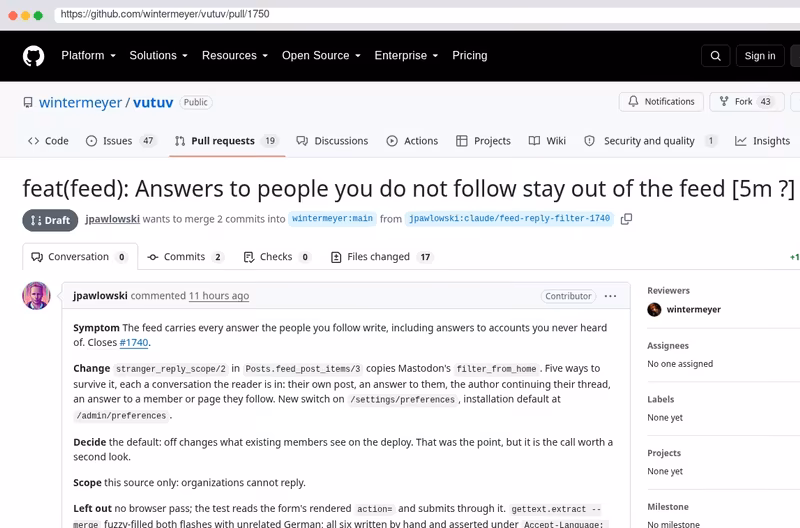The height and width of the screenshot is (528, 800).
Task: Open the Projects tab
Action: click(x=483, y=141)
